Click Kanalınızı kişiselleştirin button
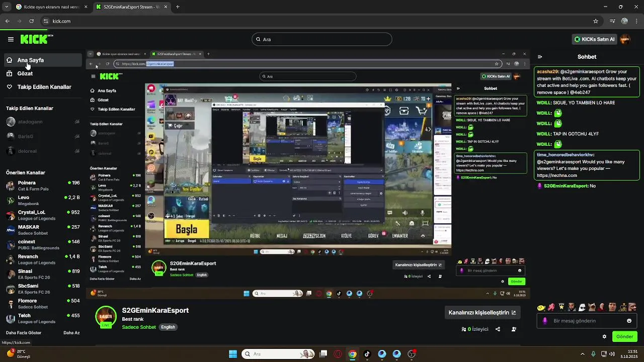Screen dimensions: 644x362 (x=482, y=312)
